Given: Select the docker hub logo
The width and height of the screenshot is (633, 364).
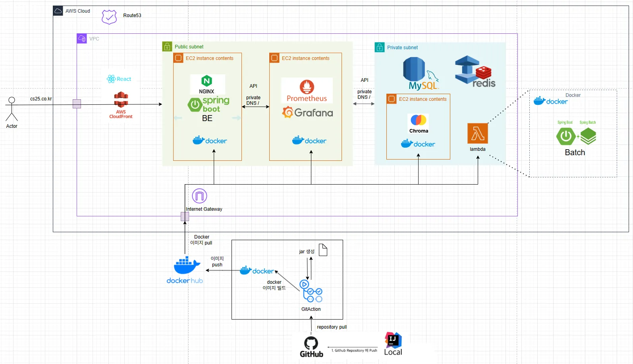Looking at the screenshot, I should click(x=185, y=270).
